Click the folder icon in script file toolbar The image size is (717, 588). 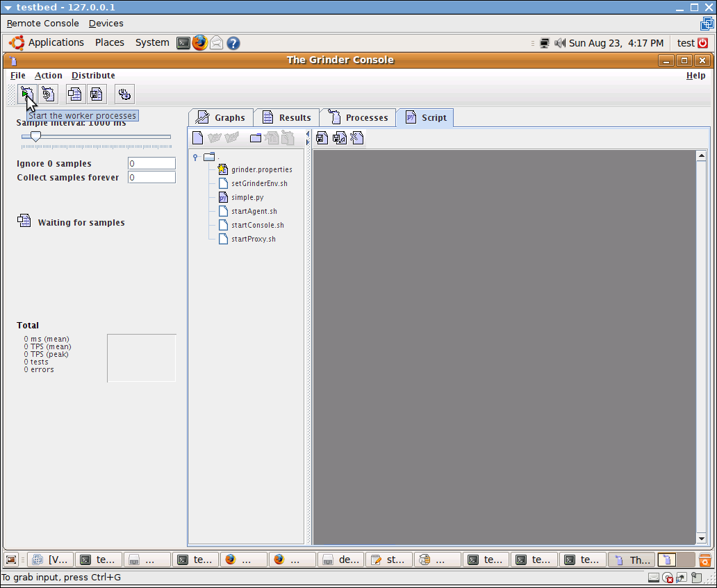pos(256,137)
